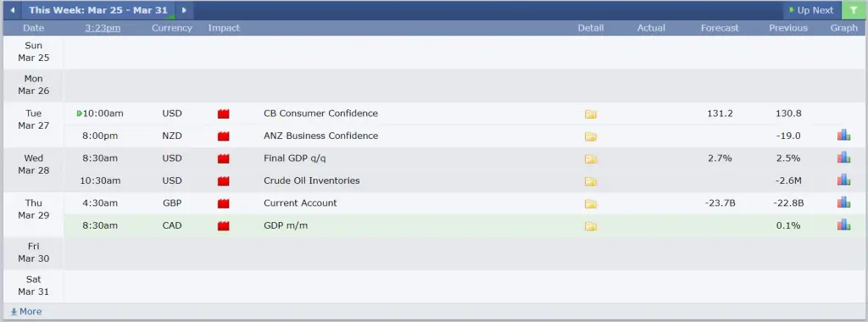Open the green calendar filter icon
Screen dimensions: 868x322
coord(854,10)
